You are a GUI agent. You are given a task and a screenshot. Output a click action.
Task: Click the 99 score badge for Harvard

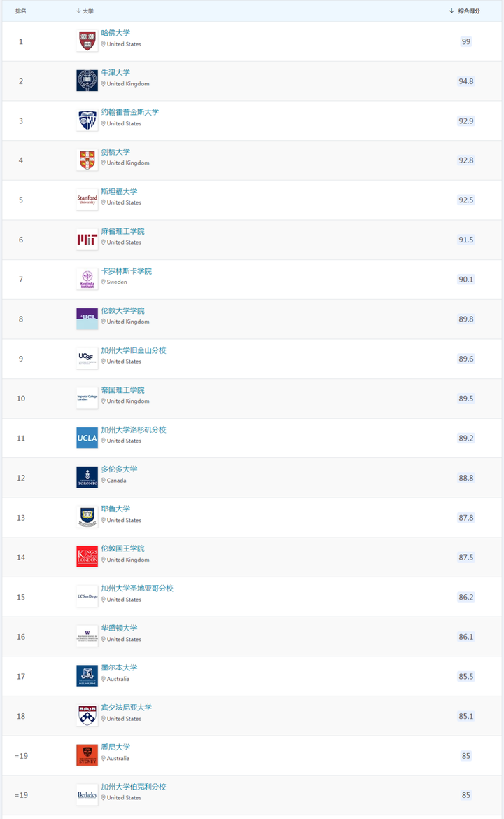pyautogui.click(x=466, y=41)
